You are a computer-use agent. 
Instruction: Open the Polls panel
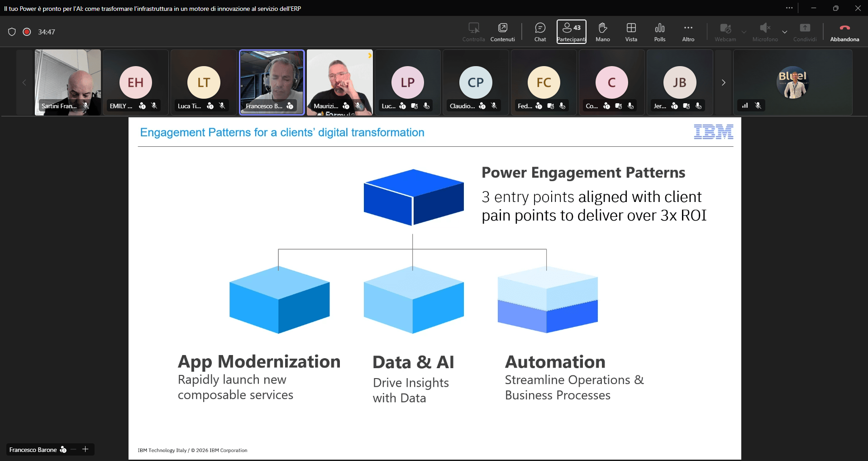coord(659,32)
